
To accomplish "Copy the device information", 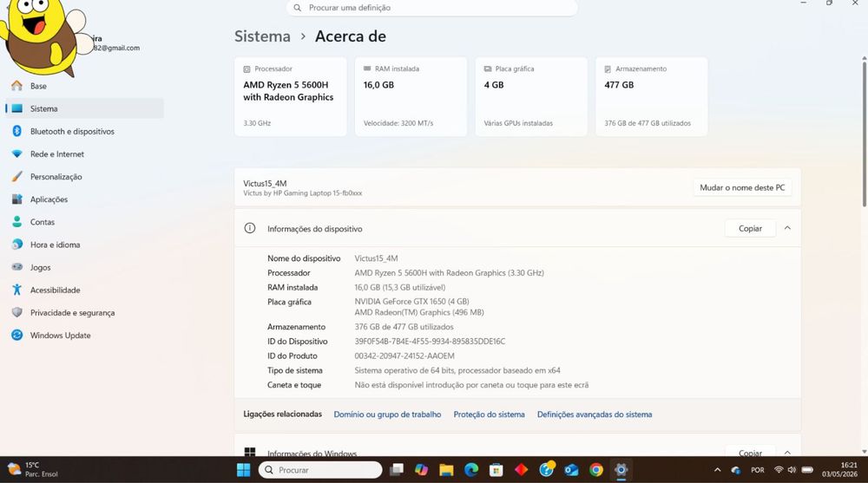I will (750, 229).
